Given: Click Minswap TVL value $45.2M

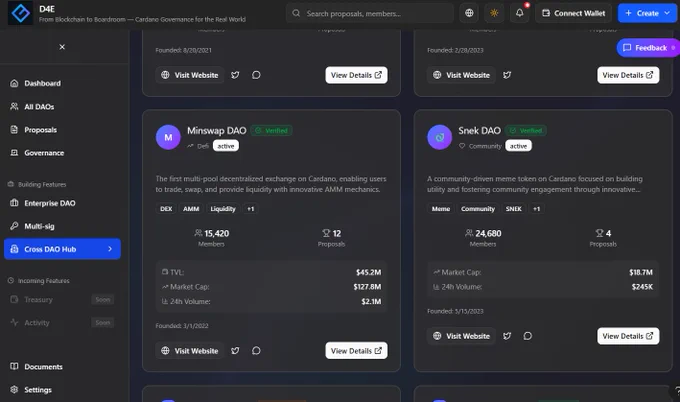Looking at the screenshot, I should click(368, 272).
